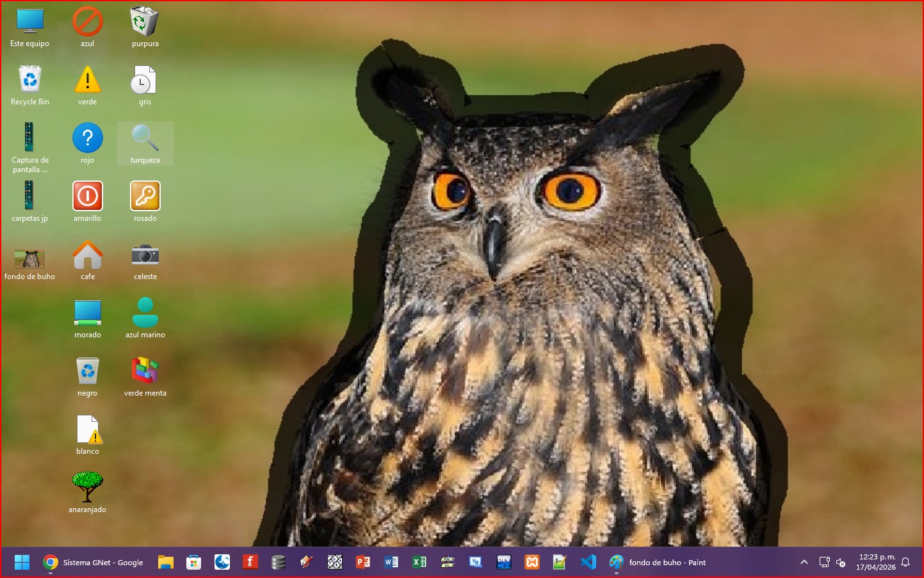The width and height of the screenshot is (924, 578).
Task: Switch to the Sistema GNet Chrome window
Action: point(93,562)
